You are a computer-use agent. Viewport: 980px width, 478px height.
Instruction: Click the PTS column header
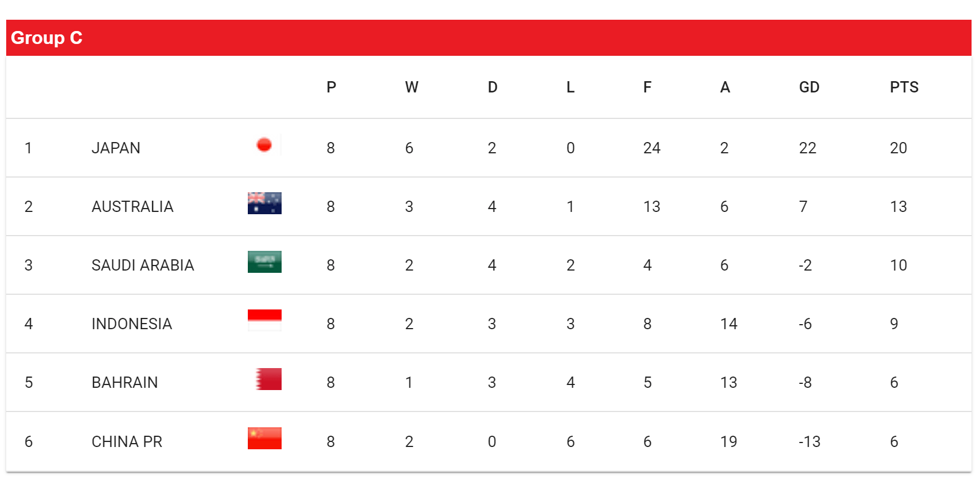tap(904, 87)
